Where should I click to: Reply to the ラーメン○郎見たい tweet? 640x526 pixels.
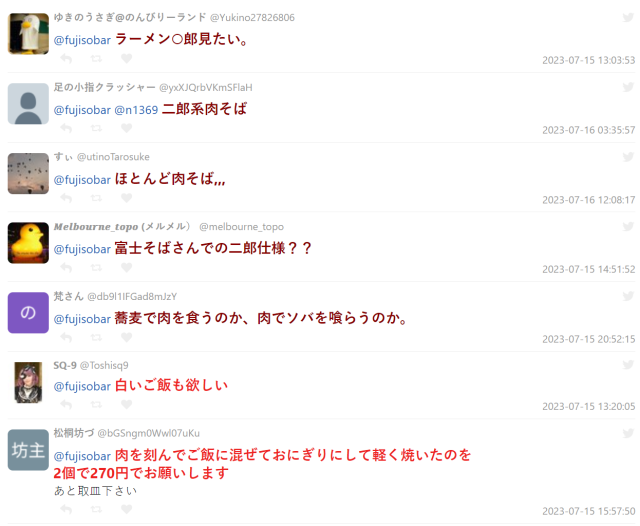pyautogui.click(x=66, y=59)
